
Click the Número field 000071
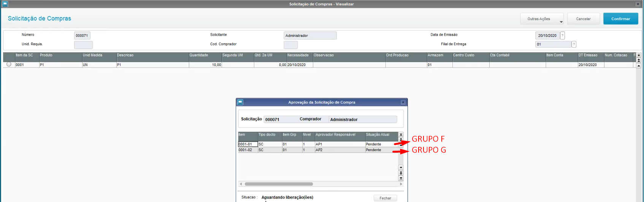(x=82, y=35)
